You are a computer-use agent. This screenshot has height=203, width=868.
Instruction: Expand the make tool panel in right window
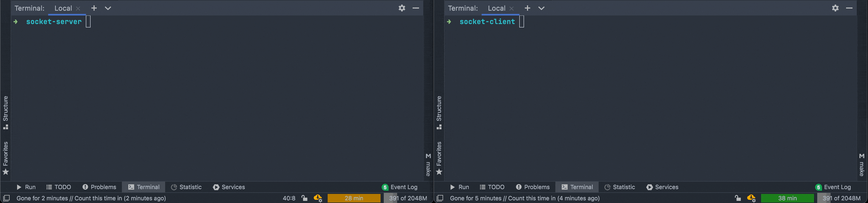[862, 165]
